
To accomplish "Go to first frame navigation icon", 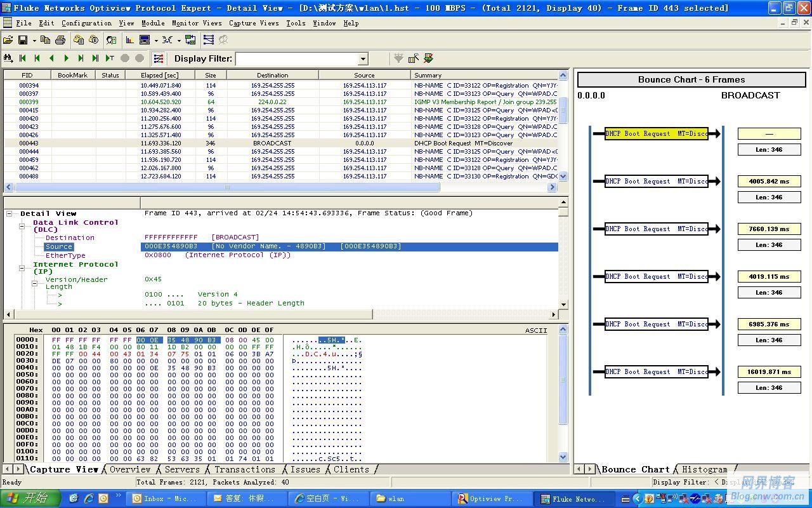I will [x=23, y=58].
